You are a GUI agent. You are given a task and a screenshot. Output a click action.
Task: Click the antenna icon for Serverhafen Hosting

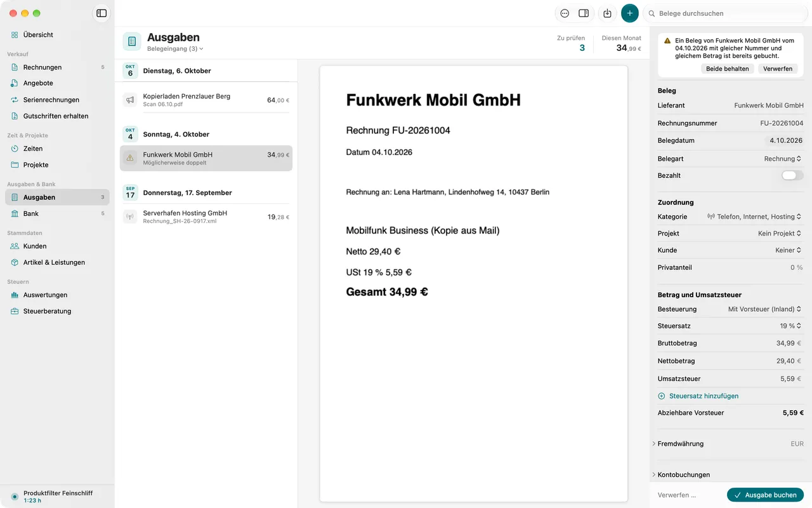pyautogui.click(x=130, y=217)
